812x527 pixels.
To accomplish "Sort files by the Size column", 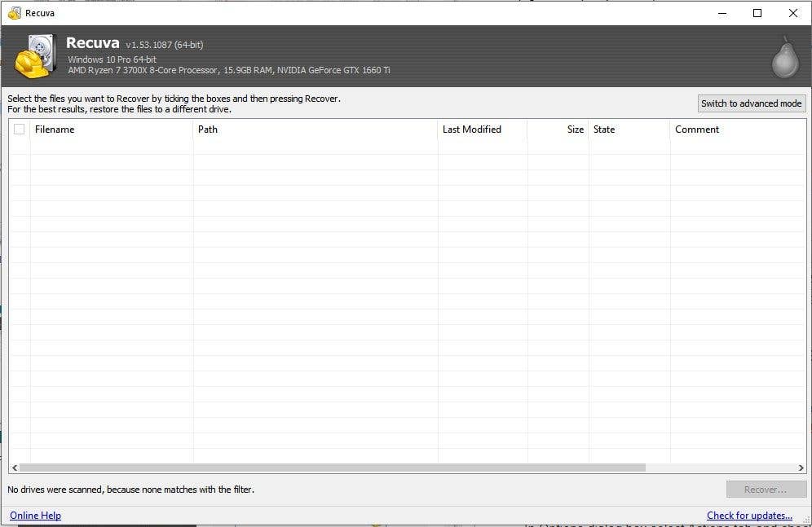I will coord(558,130).
